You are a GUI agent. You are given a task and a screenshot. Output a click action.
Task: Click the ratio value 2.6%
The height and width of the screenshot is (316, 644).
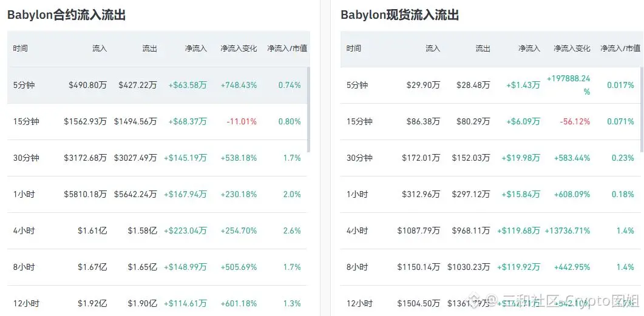292,230
